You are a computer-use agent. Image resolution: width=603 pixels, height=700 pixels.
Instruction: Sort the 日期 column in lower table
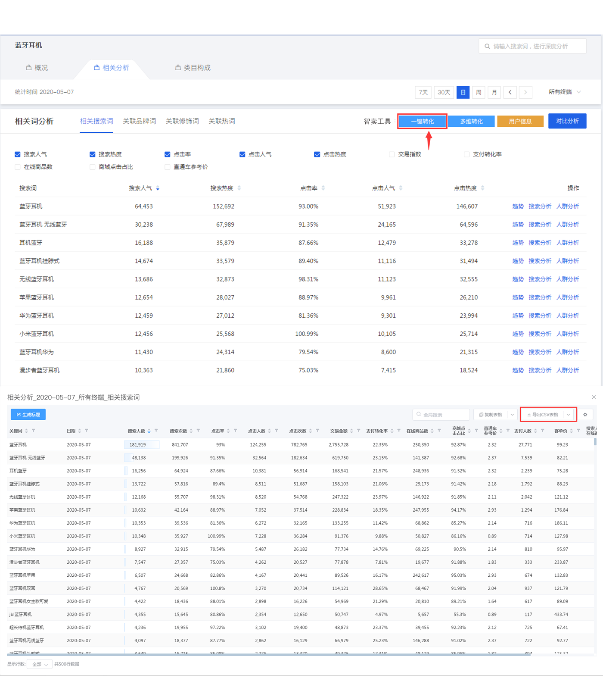coord(80,431)
